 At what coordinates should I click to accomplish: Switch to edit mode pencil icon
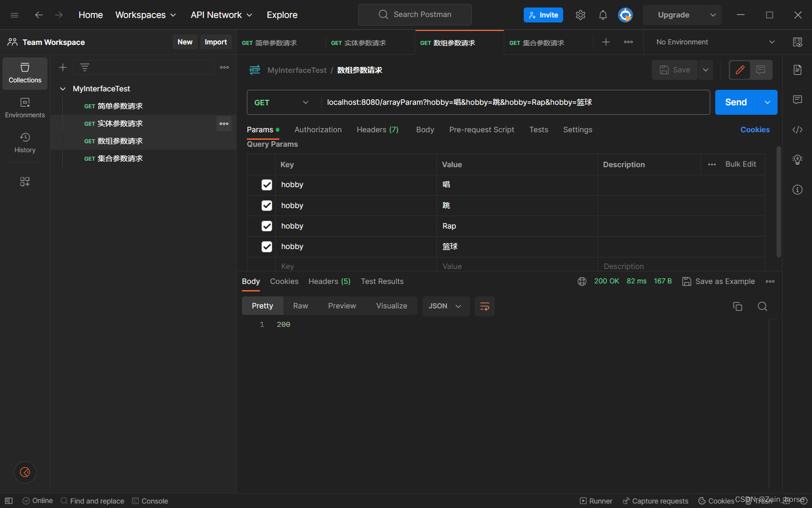[x=740, y=70]
